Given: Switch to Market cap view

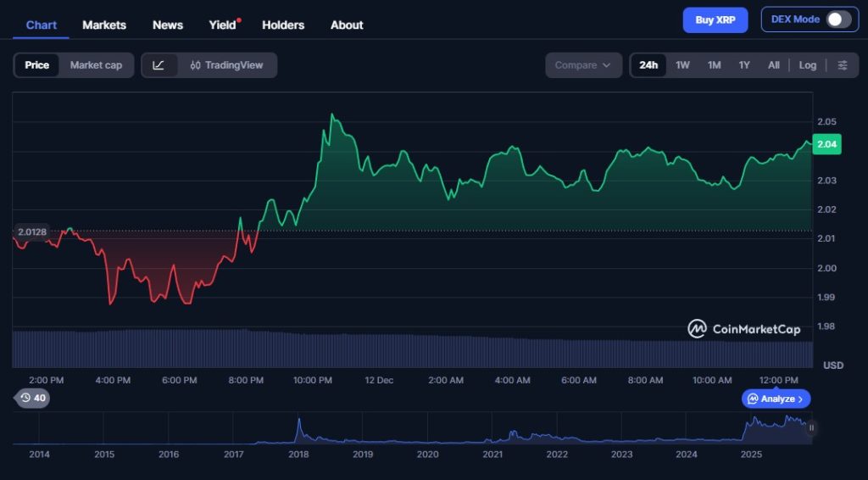Looking at the screenshot, I should point(96,65).
